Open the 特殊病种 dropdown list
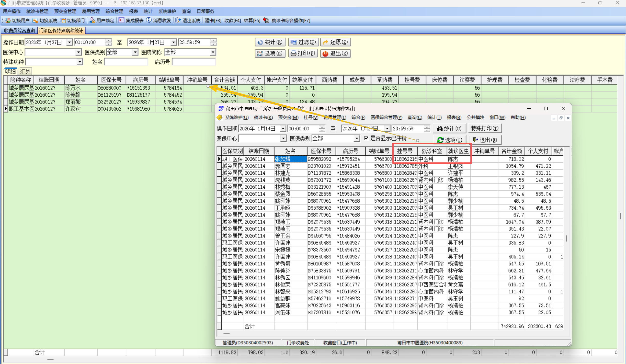Viewport: 626px width, 364px height. 80,62
